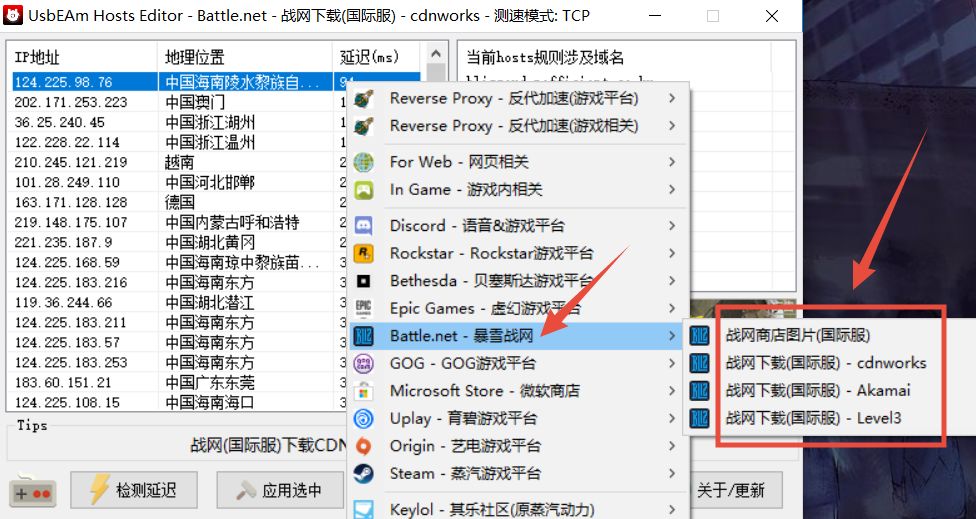
Task: Expand In Game submenu arrow
Action: [672, 190]
